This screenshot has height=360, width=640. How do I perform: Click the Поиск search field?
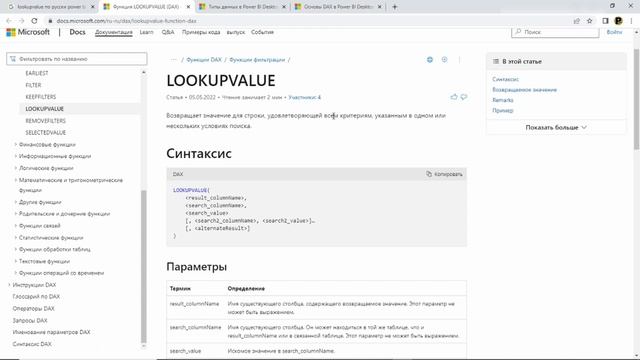pyautogui.click(x=555, y=32)
